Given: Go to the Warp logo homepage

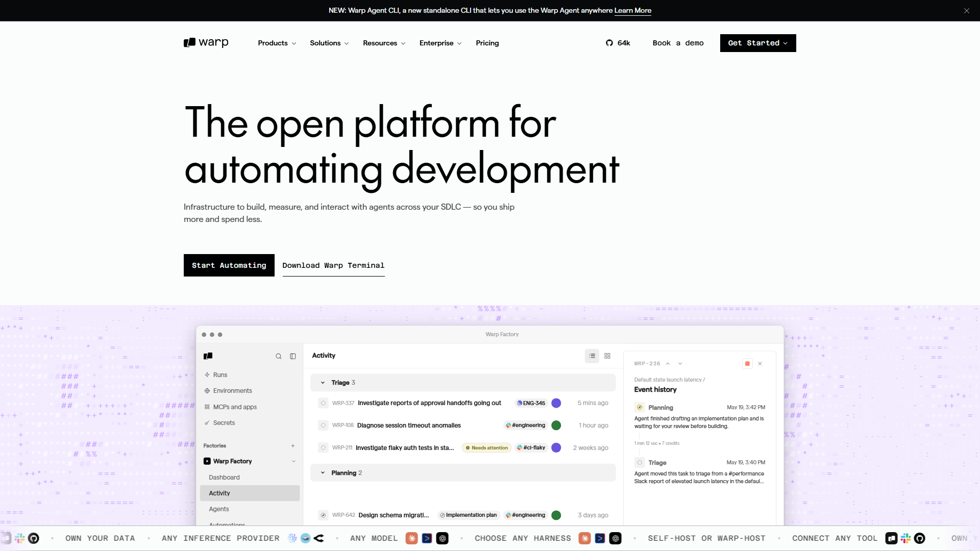Looking at the screenshot, I should point(206,43).
